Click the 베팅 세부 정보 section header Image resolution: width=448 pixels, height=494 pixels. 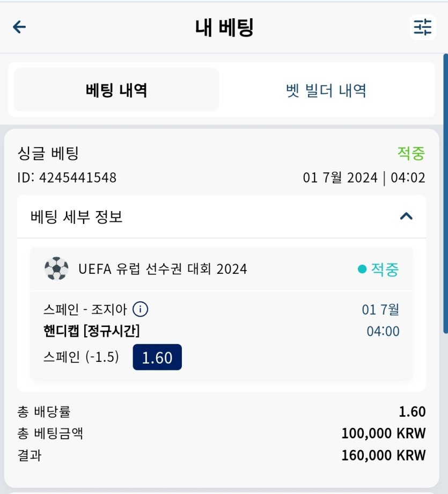[222, 216]
